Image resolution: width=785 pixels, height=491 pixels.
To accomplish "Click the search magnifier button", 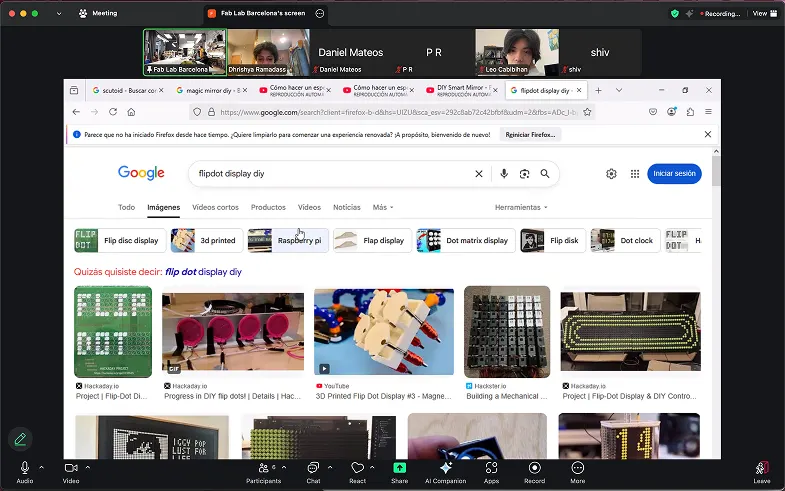I will tap(545, 174).
